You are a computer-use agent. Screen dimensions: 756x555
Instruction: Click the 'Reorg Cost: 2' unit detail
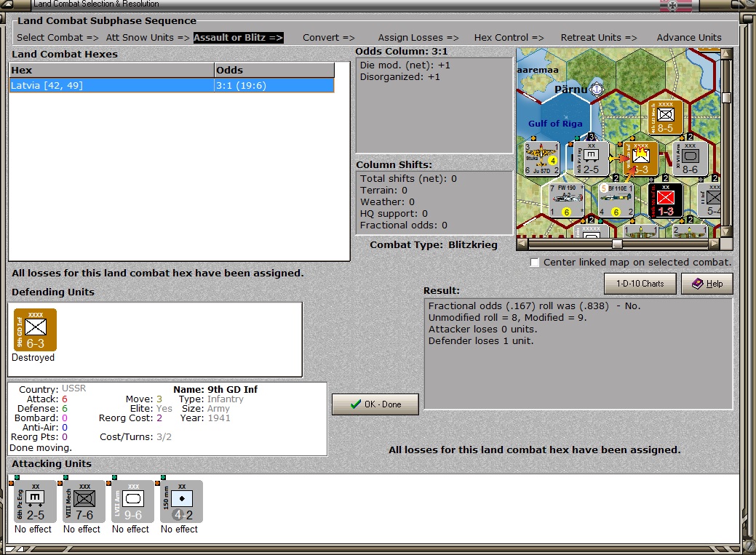click(130, 418)
